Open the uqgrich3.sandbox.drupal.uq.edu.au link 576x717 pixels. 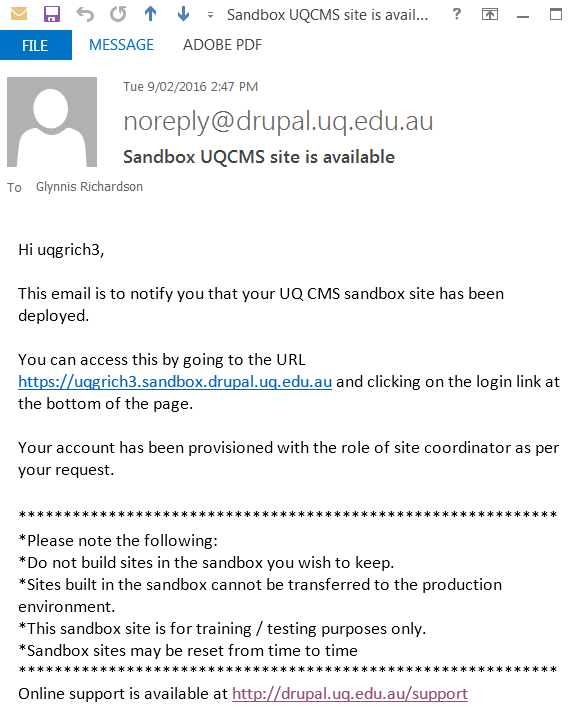tap(175, 382)
